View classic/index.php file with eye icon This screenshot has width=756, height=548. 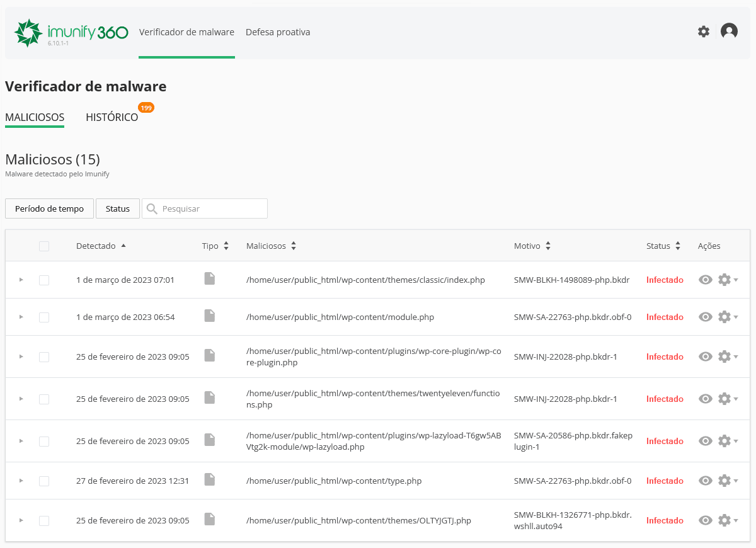(706, 280)
